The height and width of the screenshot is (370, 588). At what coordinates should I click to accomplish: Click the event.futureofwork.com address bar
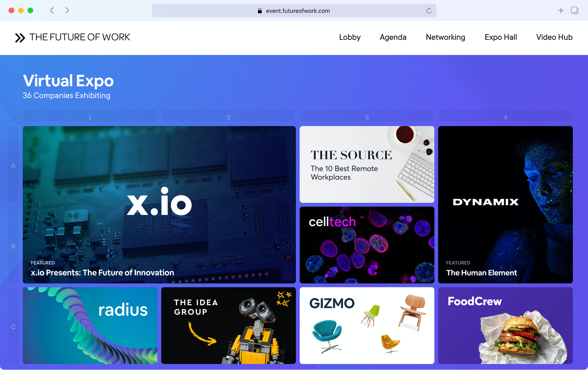point(297,11)
